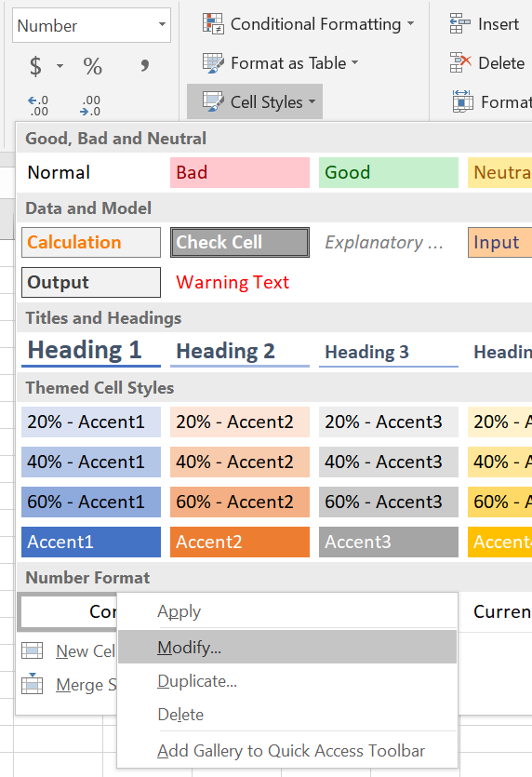The image size is (532, 777).
Task: Apply the Bad cell style swatch
Action: (x=240, y=172)
